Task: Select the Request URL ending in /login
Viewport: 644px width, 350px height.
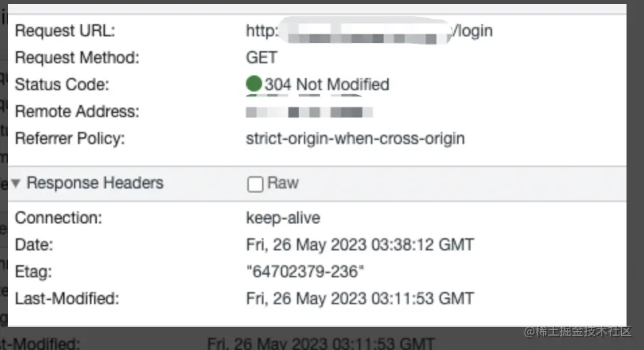Action: [369, 31]
